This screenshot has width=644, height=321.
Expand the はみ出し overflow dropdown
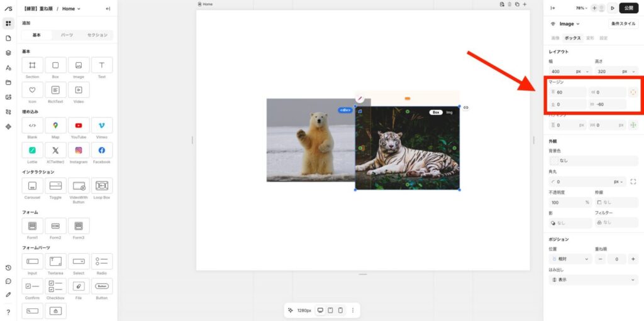coord(593,280)
